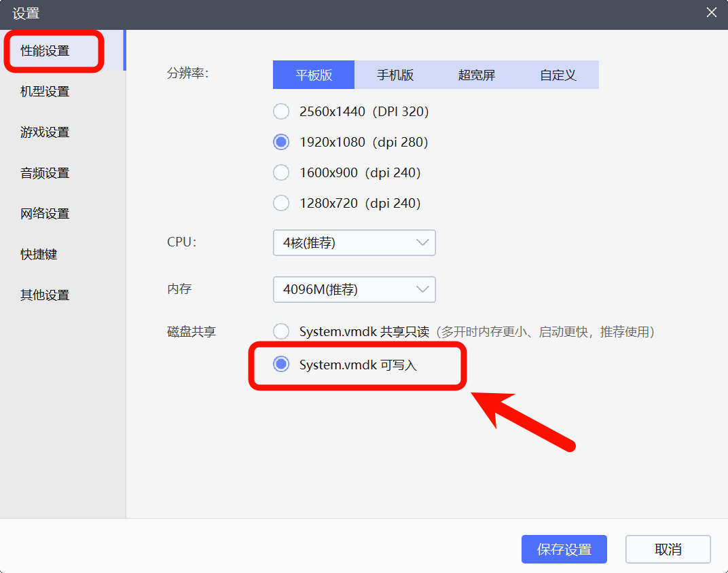Open 其他设置 in the sidebar
The width and height of the screenshot is (728, 573).
click(x=45, y=295)
